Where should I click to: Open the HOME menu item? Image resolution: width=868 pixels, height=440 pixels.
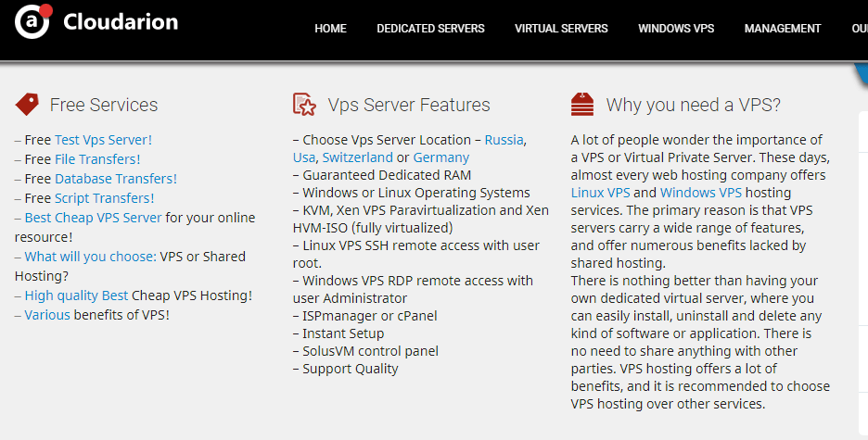tap(330, 28)
